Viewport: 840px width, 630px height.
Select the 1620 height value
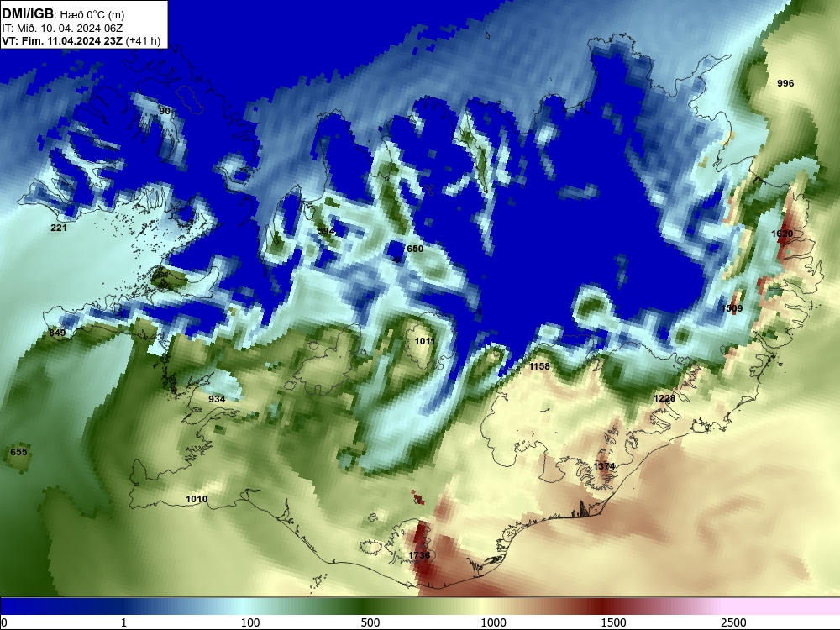click(782, 234)
